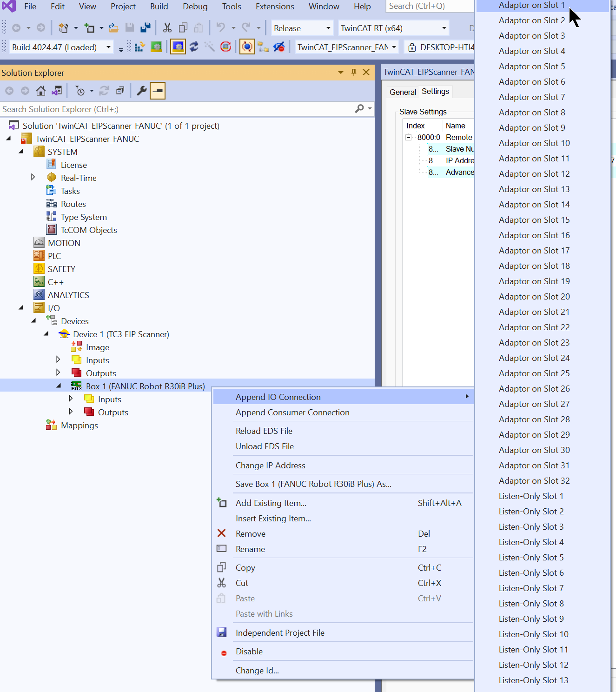Pin the Solution Explorer panel
This screenshot has height=692, width=616.
tap(354, 72)
